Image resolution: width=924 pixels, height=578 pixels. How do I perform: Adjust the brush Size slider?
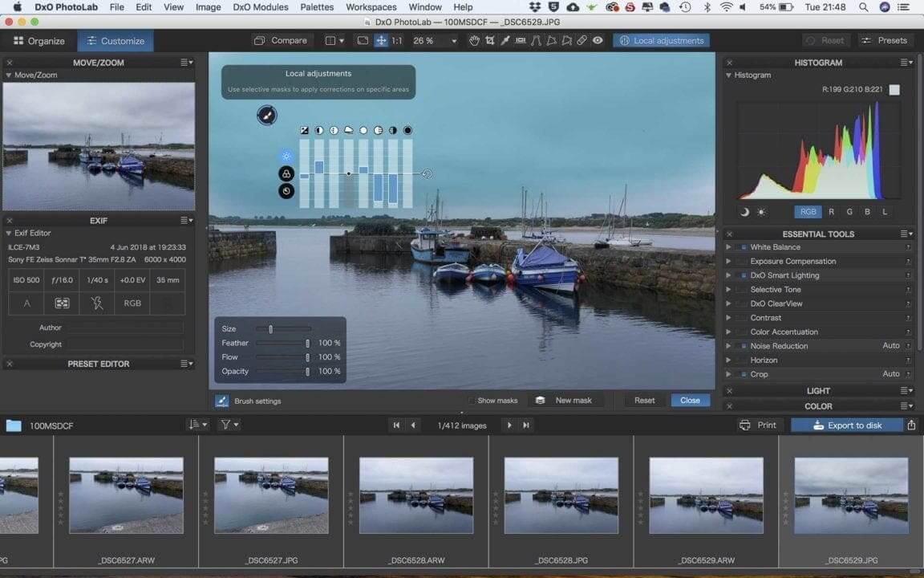tap(283, 329)
